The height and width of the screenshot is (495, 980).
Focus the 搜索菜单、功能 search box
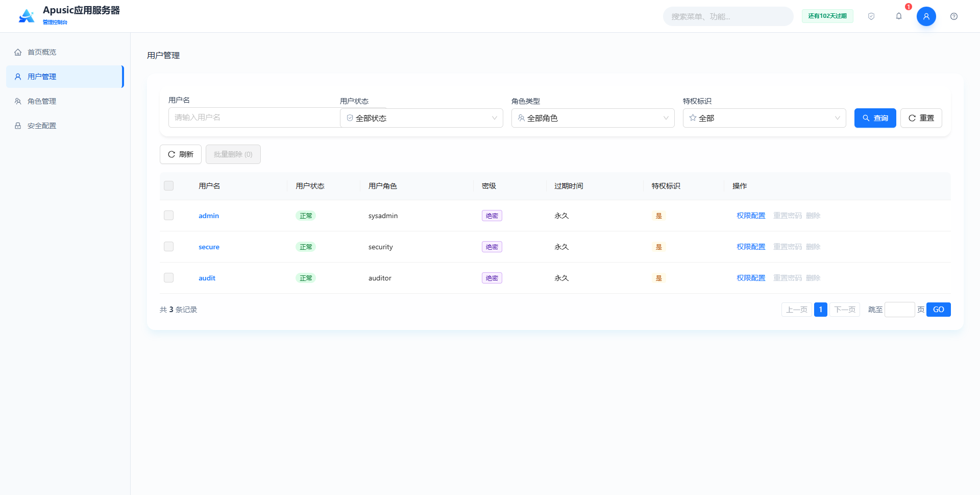728,16
